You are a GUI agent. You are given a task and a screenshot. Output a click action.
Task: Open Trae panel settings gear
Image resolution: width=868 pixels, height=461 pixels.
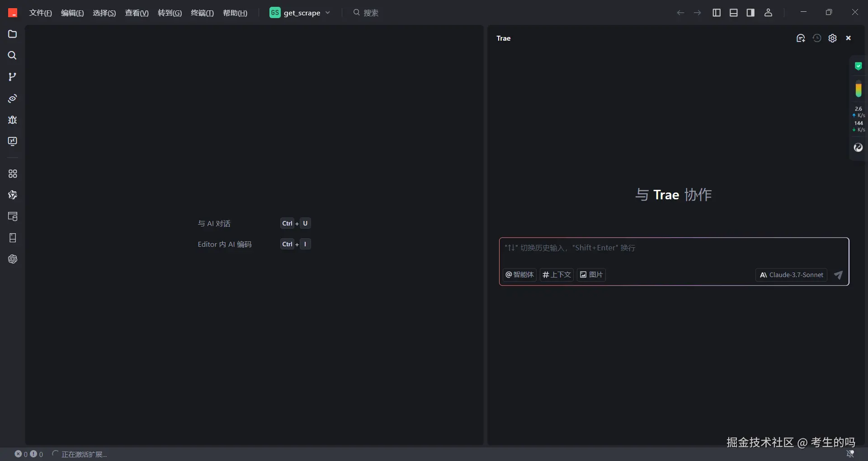pyautogui.click(x=833, y=38)
